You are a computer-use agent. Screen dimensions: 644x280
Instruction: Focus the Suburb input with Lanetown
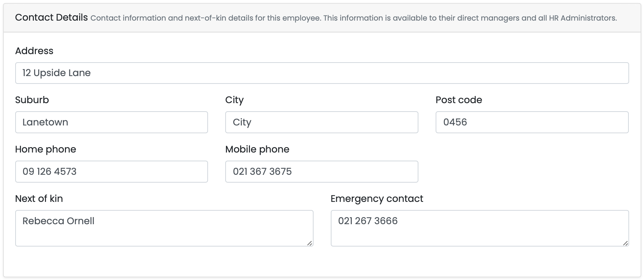(x=111, y=122)
